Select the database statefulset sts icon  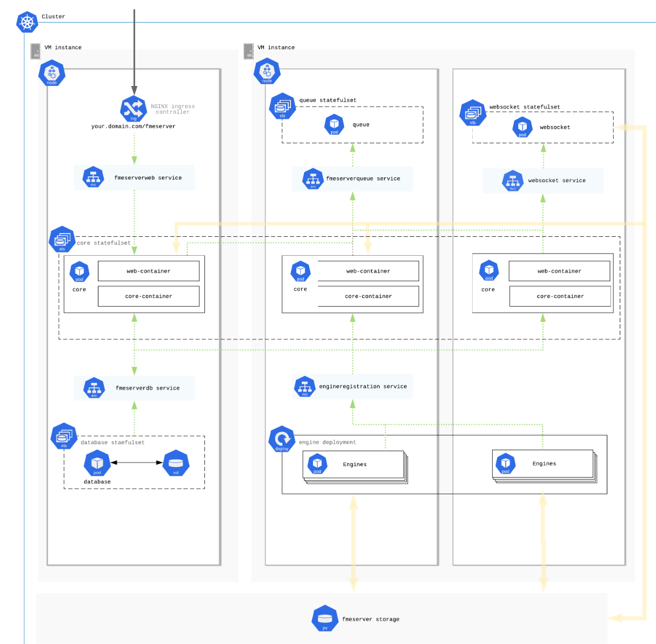[64, 436]
